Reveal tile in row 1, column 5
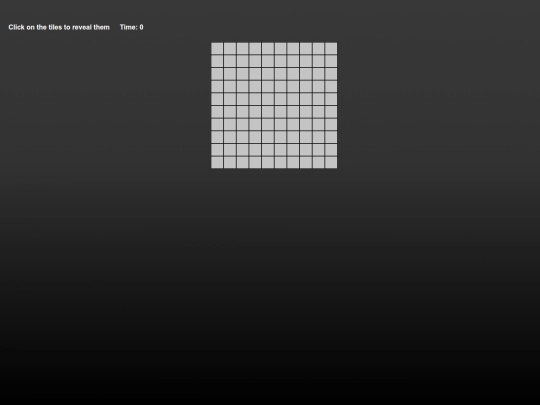Image resolution: width=540 pixels, height=405 pixels. 268,48
